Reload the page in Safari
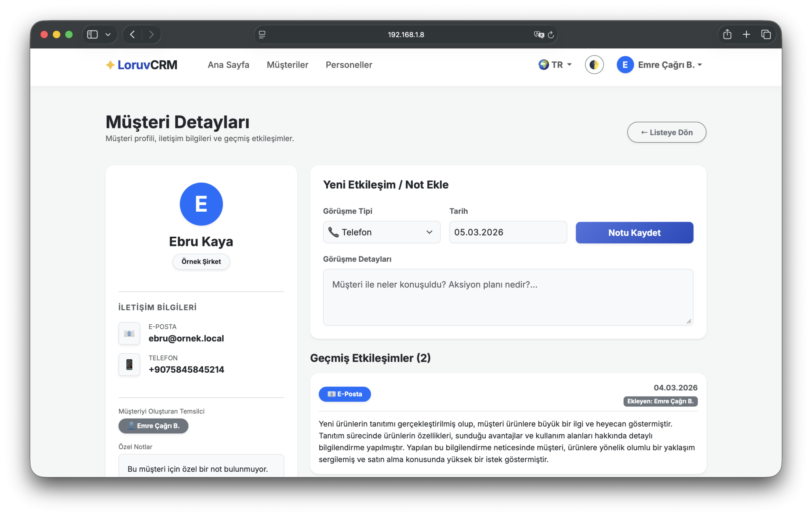The width and height of the screenshot is (812, 517). tap(551, 35)
